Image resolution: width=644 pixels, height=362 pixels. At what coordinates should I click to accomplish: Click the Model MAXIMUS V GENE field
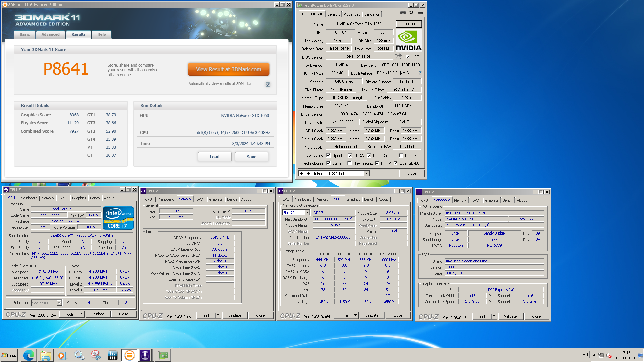tap(476, 219)
